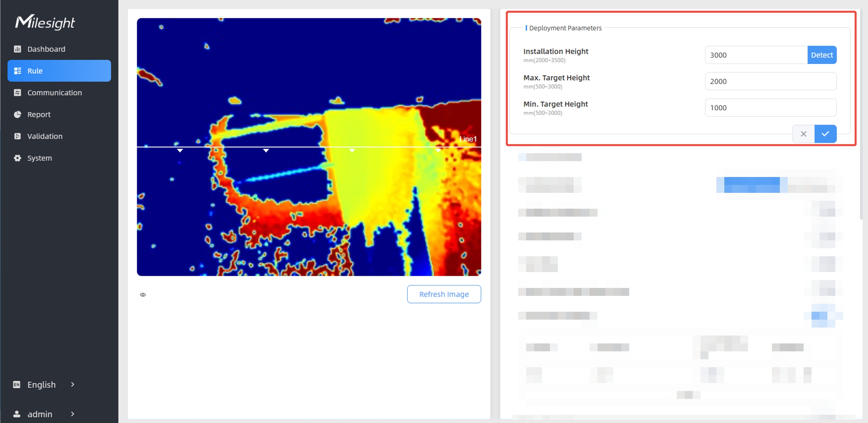868x423 pixels.
Task: Expand the admin account chevron
Action: pos(72,414)
